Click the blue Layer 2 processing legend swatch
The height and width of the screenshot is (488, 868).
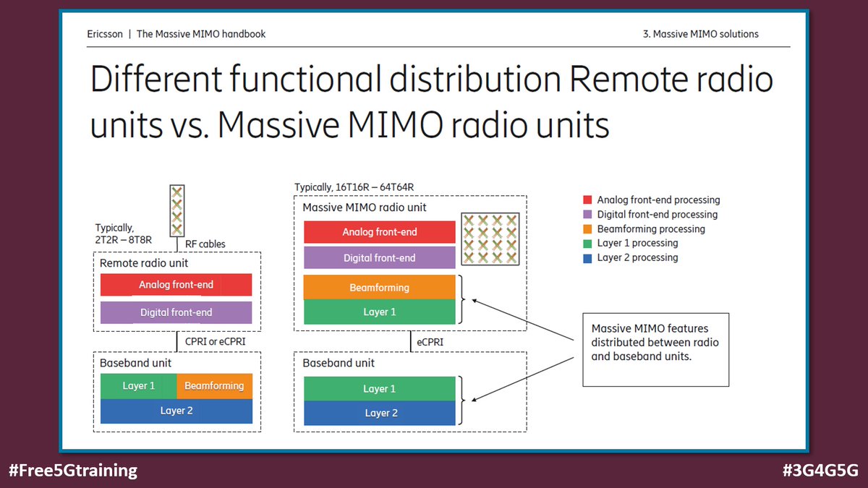coord(588,257)
